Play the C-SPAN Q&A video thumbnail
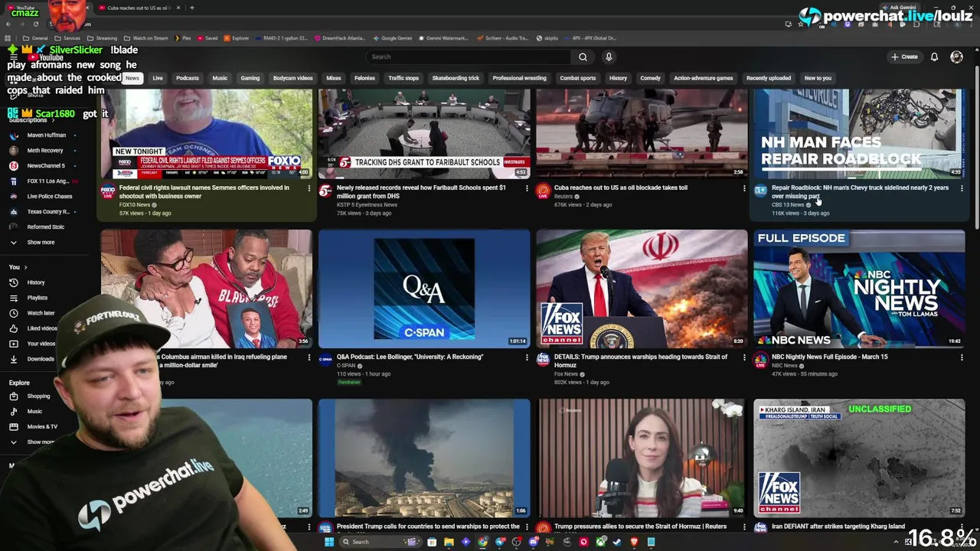Viewport: 980px width, 551px height. 424,289
